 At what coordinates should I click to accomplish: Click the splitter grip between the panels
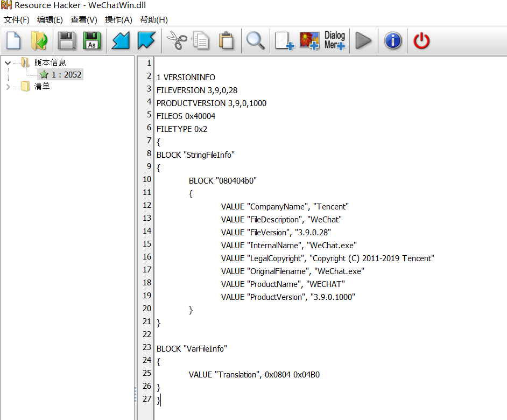(135, 395)
